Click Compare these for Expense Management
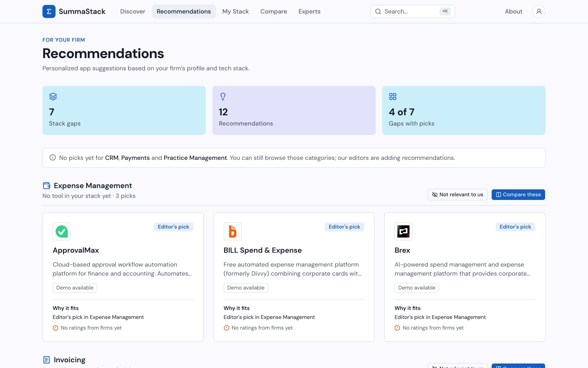Image resolution: width=588 pixels, height=368 pixels. tap(518, 194)
